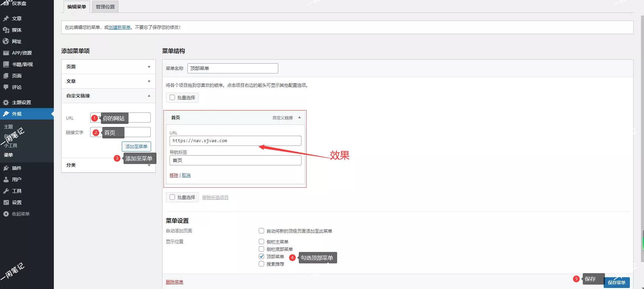Tick the 搜索推荐 checkbox

(261, 264)
